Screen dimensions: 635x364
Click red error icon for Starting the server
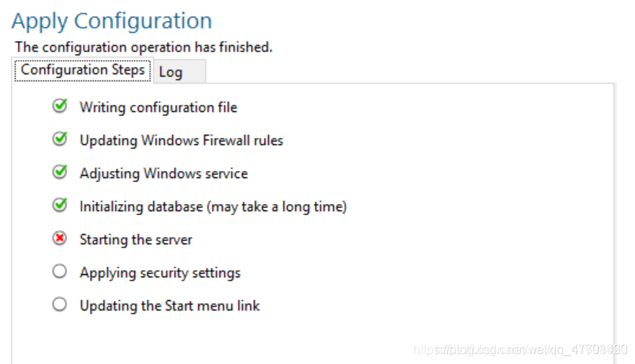[59, 238]
